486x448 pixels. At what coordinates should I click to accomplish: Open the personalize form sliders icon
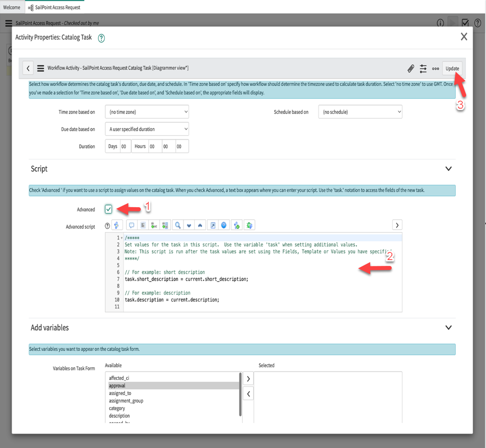click(x=423, y=69)
